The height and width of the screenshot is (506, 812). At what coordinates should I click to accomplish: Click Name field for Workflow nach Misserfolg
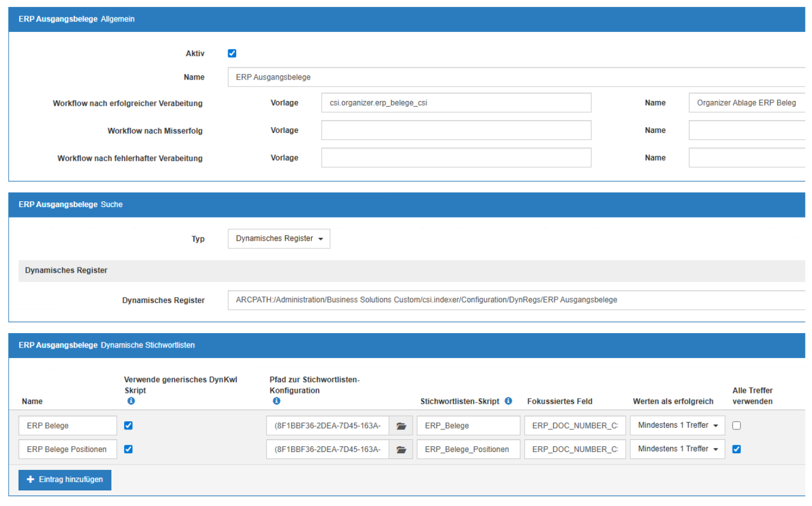click(747, 131)
